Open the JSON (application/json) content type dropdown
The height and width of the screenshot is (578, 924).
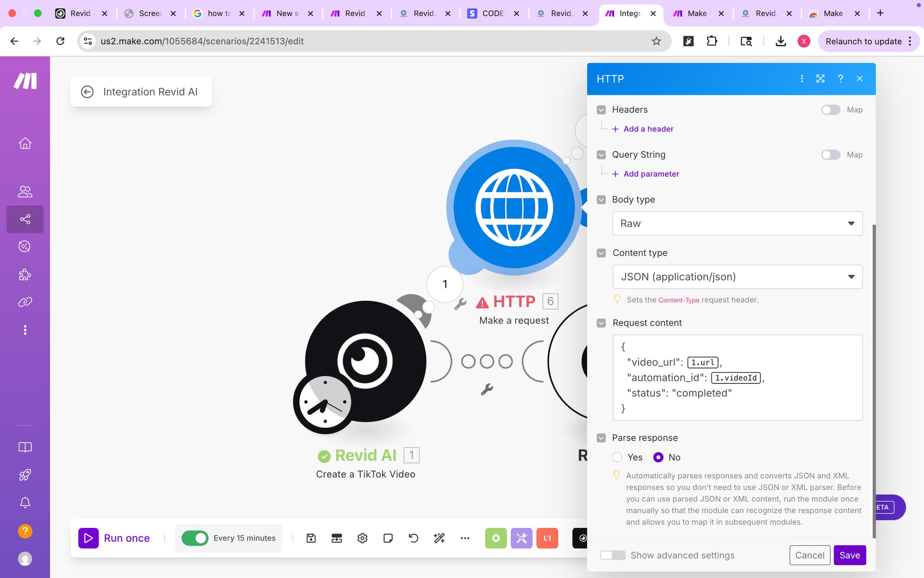click(737, 277)
